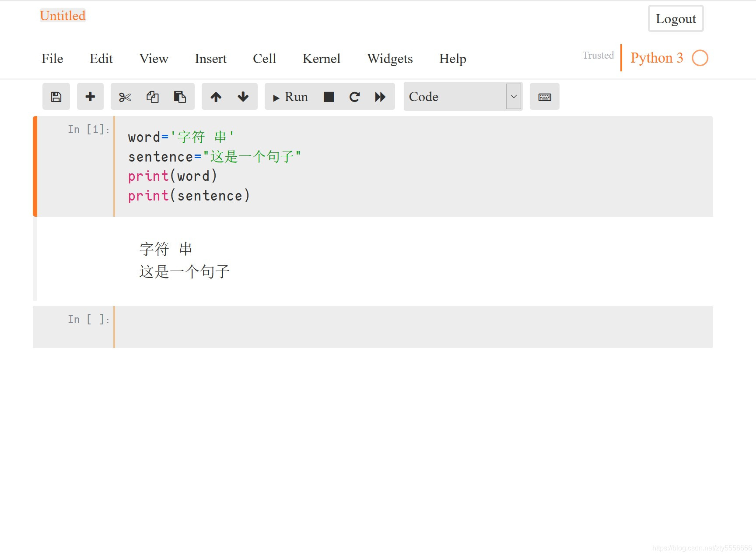Screen dimensions: 756x556
Task: Move selected cell up with the up arrow
Action: point(216,97)
